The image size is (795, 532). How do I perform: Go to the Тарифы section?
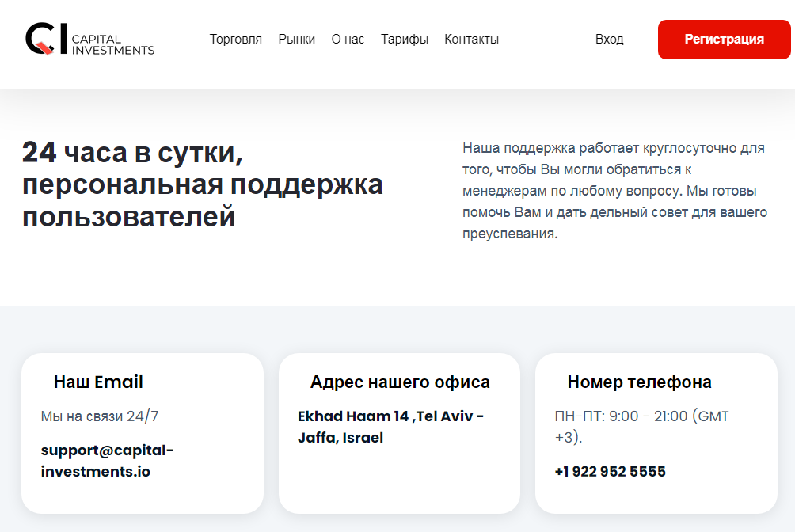pos(405,39)
